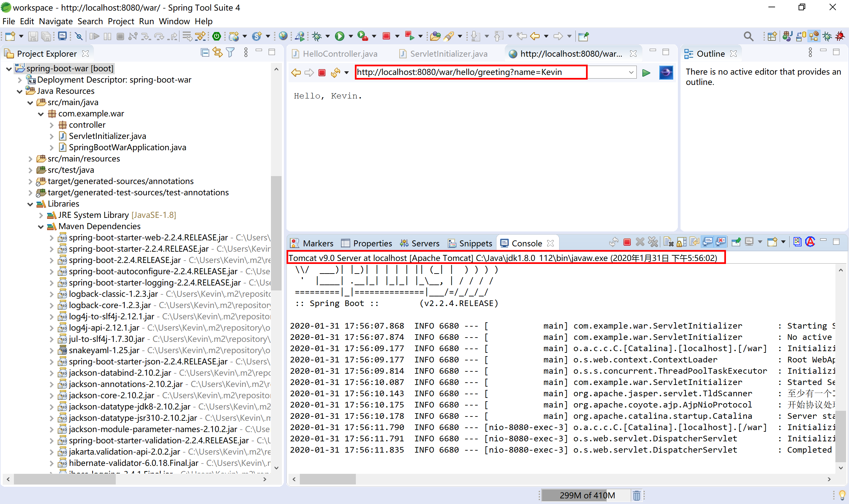Image resolution: width=849 pixels, height=504 pixels.
Task: Click the heap memory status bar
Action: pos(587,495)
